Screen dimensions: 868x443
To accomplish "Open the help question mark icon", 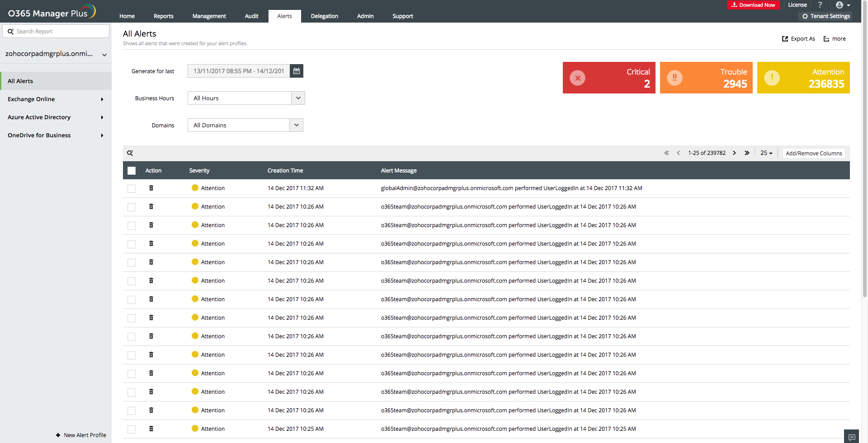I will 820,5.
